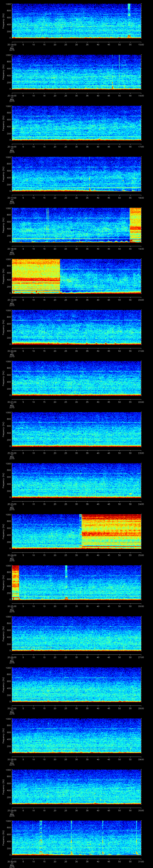Click the 20:29:00 start time label

click(x=12, y=810)
